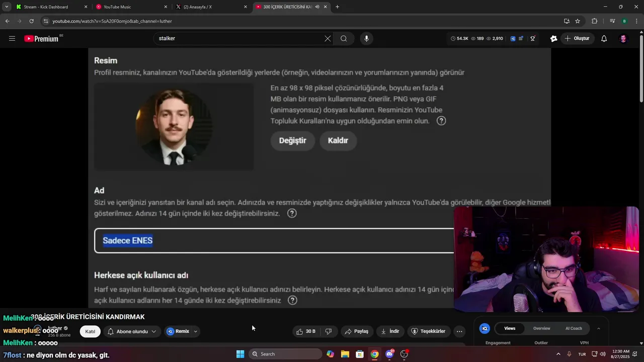The width and height of the screenshot is (644, 362).
Task: Click the Sadece ENES name field
Action: pyautogui.click(x=274, y=240)
